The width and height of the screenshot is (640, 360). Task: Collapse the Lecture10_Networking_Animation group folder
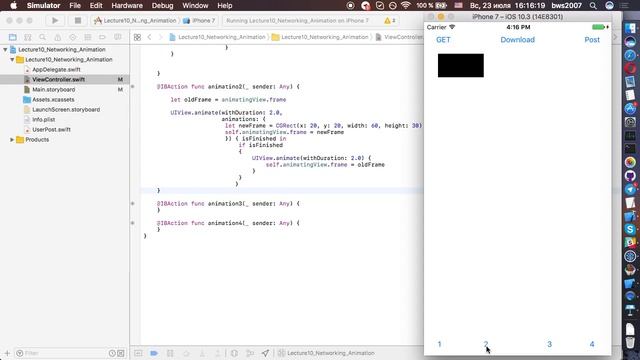point(12,60)
